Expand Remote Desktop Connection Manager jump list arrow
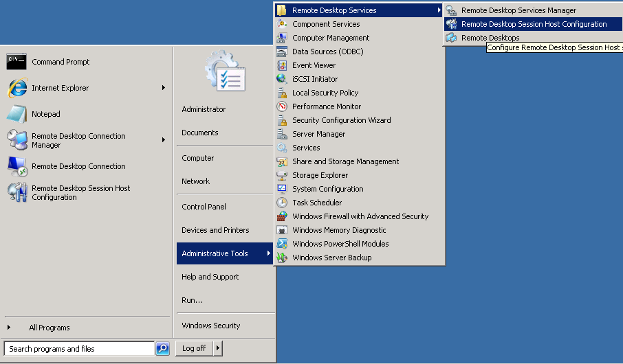 163,139
